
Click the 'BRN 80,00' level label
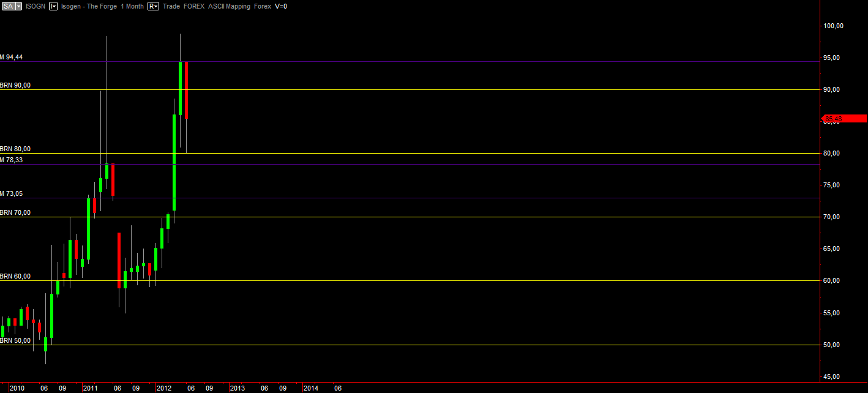coord(15,149)
